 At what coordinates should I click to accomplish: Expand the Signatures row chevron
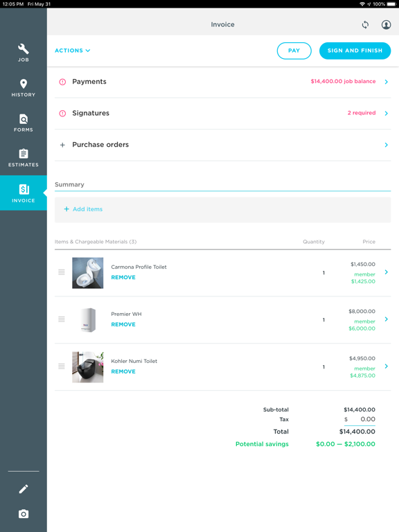pos(386,114)
